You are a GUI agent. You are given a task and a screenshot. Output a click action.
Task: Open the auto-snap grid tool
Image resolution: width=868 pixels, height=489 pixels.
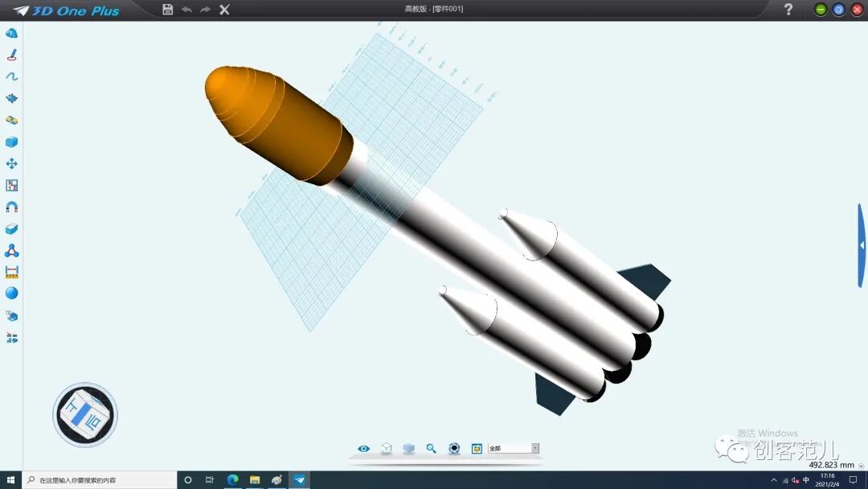[x=11, y=186]
